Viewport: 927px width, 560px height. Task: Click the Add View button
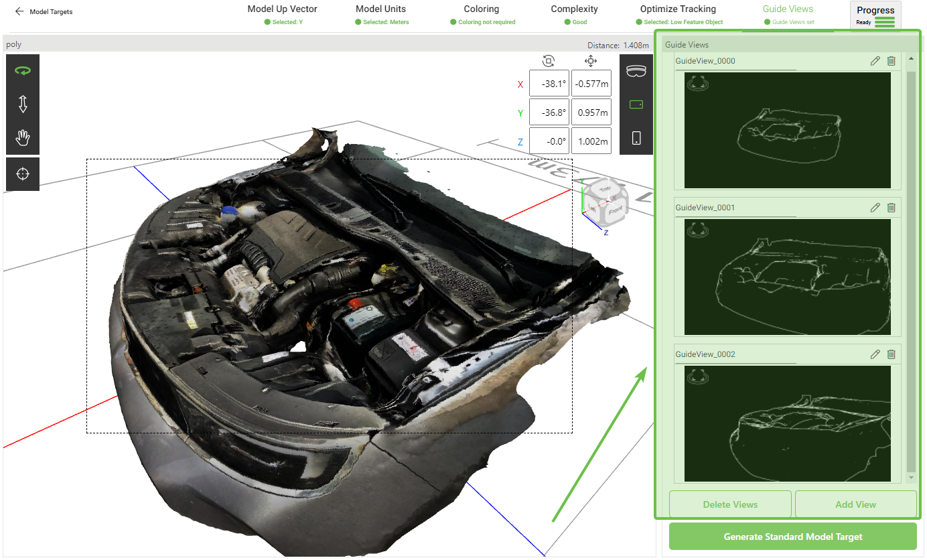[855, 504]
